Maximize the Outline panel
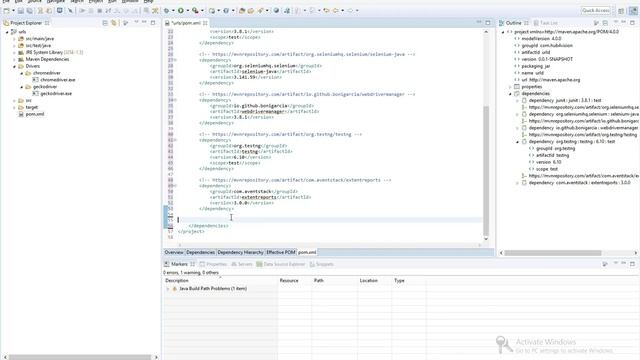The image size is (640, 360). pyautogui.click(x=632, y=23)
